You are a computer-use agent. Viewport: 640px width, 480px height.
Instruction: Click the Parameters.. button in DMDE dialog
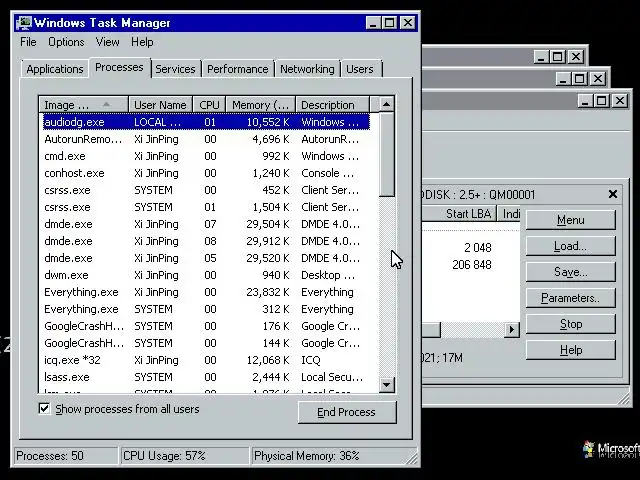click(571, 298)
